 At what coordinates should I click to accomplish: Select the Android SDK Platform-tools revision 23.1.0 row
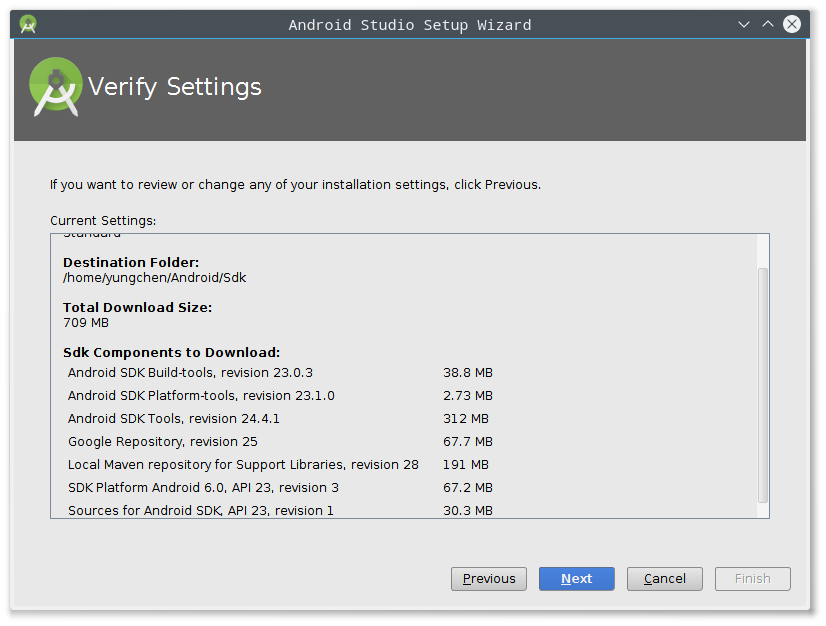point(280,396)
